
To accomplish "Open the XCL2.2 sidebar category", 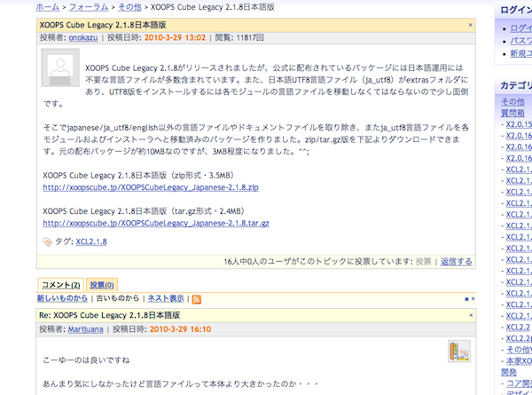I will coord(518,327).
